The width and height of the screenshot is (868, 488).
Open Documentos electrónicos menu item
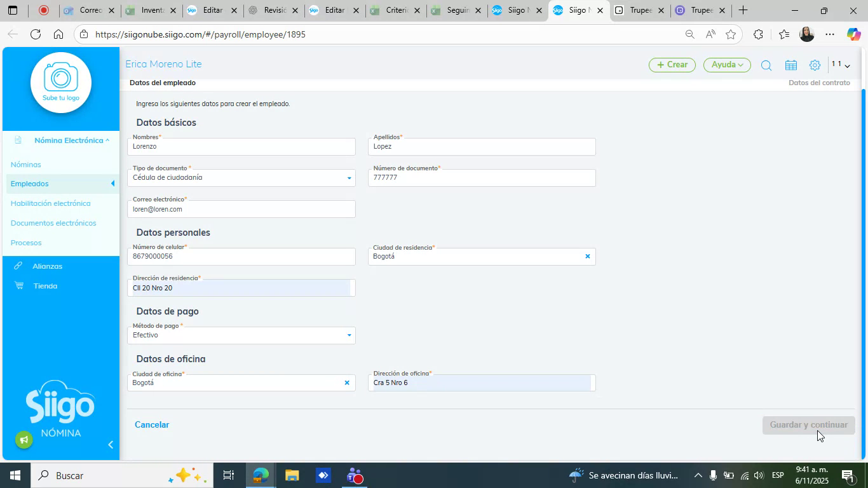click(x=53, y=223)
